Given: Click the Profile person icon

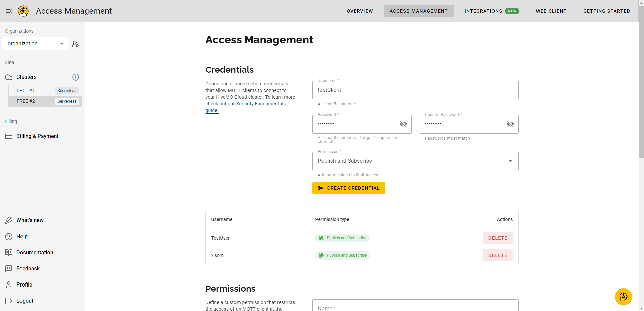Looking at the screenshot, I should [x=9, y=285].
